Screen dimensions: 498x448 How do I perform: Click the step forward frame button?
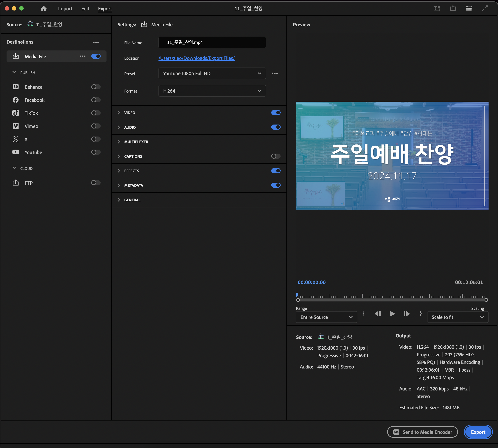coord(406,314)
